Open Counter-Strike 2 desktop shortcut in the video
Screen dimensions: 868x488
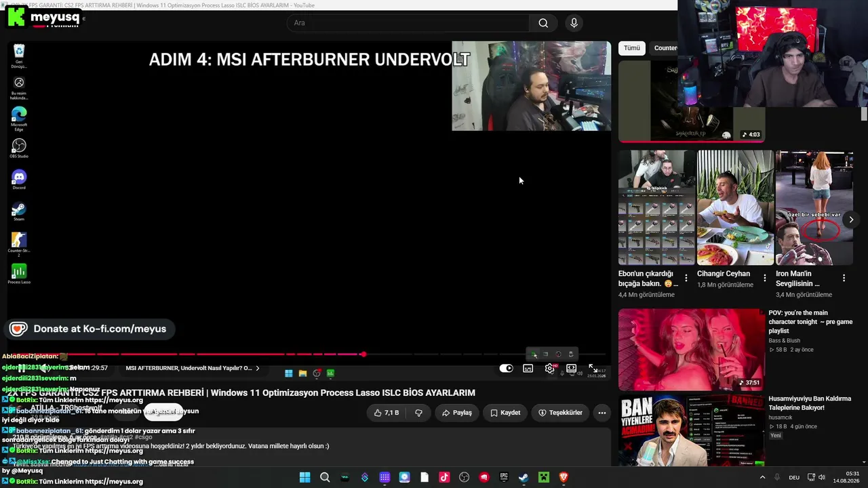click(x=19, y=244)
